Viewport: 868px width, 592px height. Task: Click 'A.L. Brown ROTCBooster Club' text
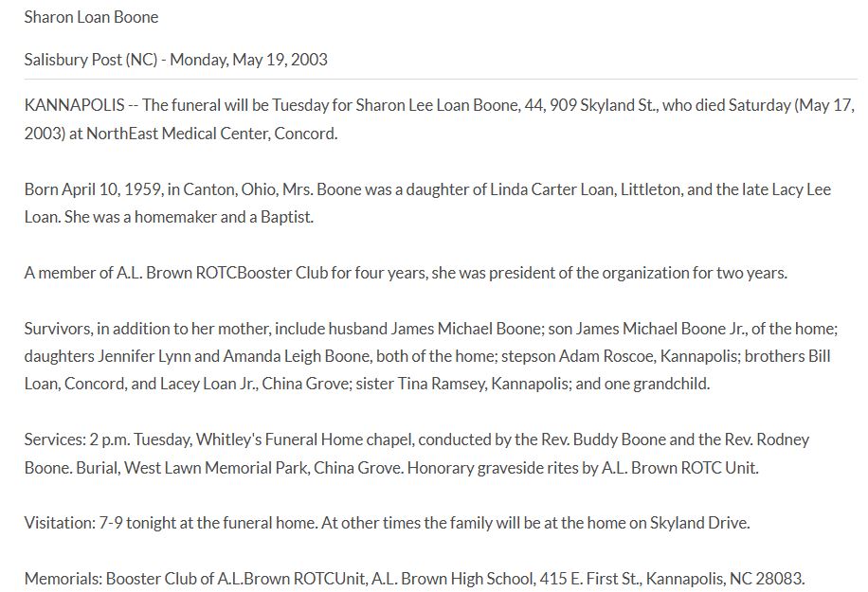click(x=222, y=273)
